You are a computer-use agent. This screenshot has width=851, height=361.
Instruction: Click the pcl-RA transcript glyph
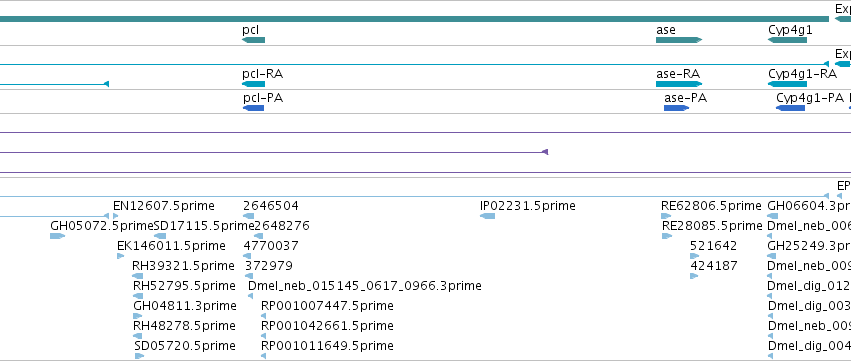tap(253, 84)
